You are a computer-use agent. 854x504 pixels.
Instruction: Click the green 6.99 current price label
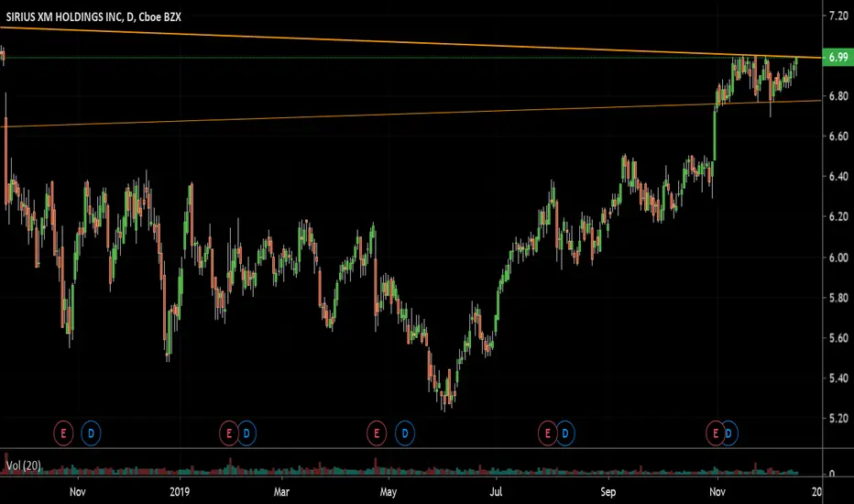click(x=838, y=57)
